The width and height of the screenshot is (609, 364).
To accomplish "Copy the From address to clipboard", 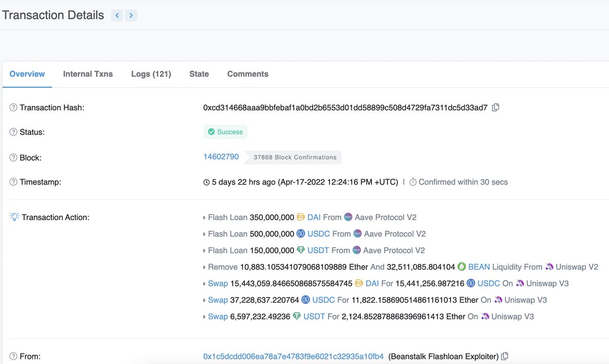I will pos(505,356).
